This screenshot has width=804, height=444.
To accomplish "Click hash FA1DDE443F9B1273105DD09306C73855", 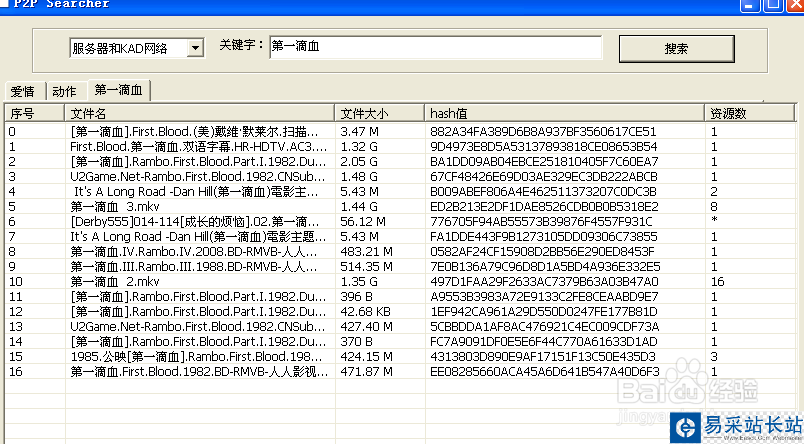I will pos(544,236).
